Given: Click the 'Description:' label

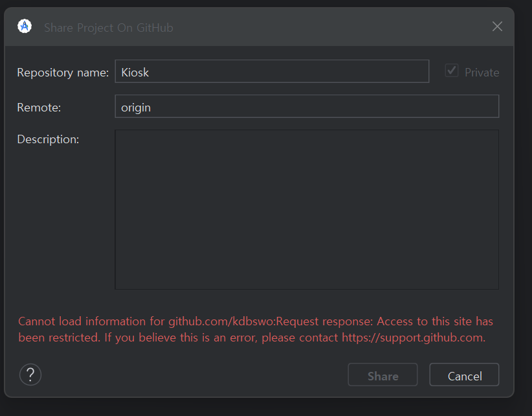Looking at the screenshot, I should click(x=48, y=139).
